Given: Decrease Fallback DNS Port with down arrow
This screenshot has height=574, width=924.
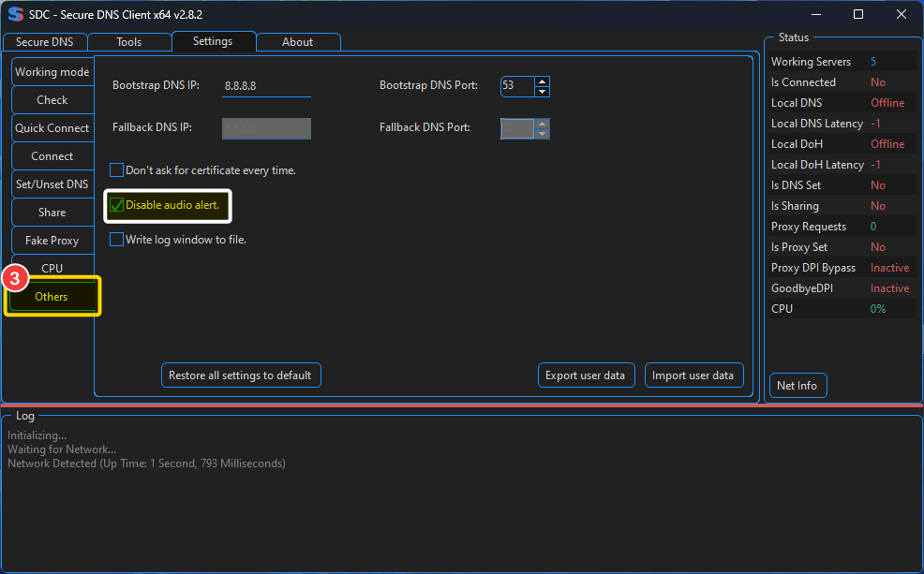Looking at the screenshot, I should [543, 134].
